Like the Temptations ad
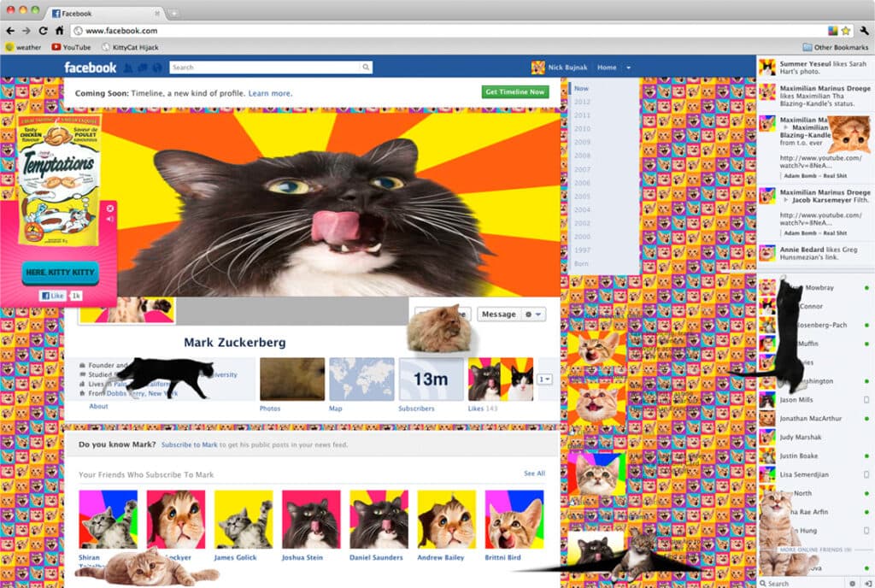 pyautogui.click(x=52, y=296)
